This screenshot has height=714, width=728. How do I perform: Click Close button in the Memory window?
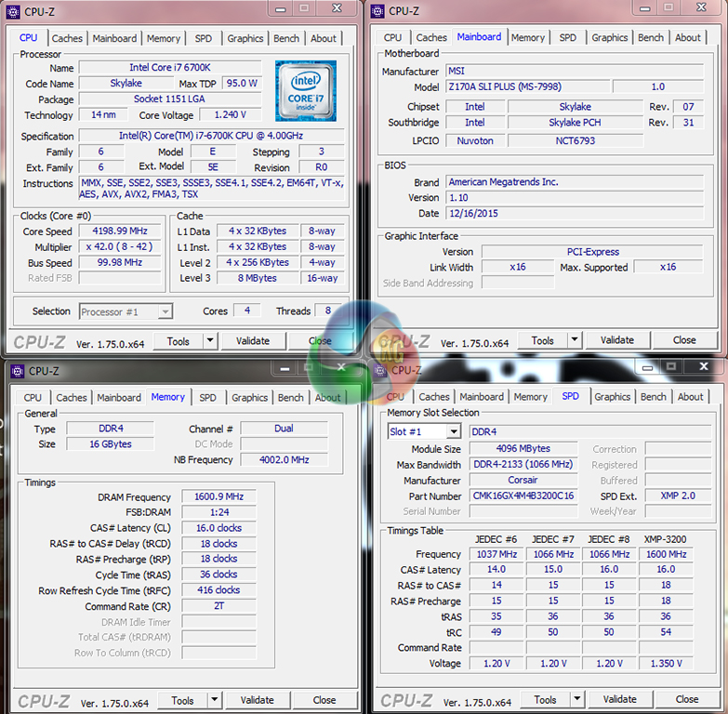pyautogui.click(x=324, y=701)
